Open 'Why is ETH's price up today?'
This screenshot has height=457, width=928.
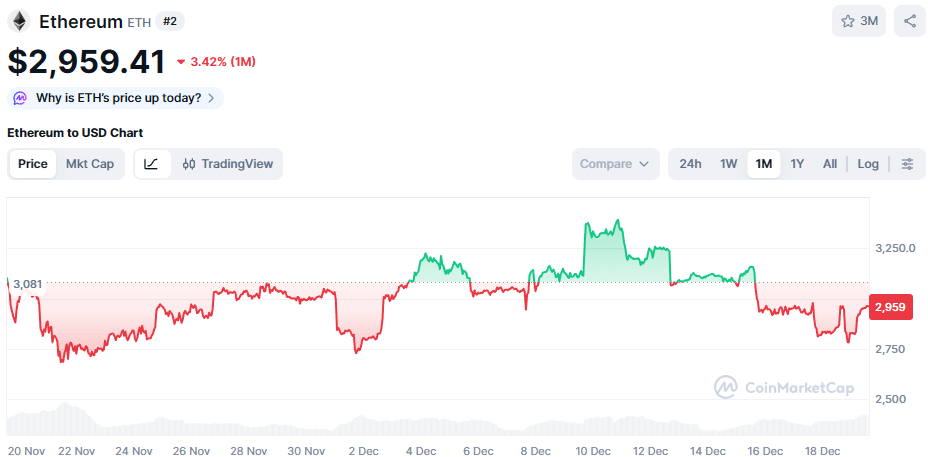(115, 98)
